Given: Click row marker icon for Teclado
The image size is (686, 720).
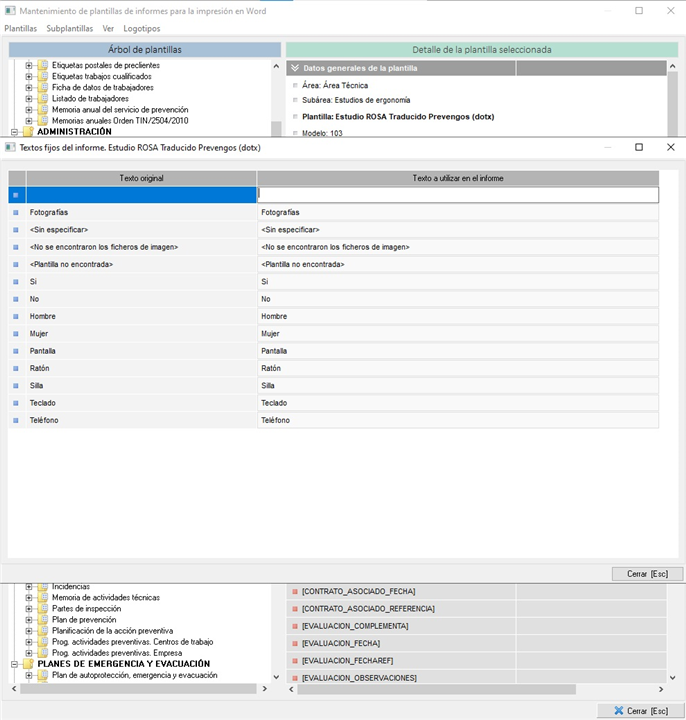Looking at the screenshot, I should point(16,403).
